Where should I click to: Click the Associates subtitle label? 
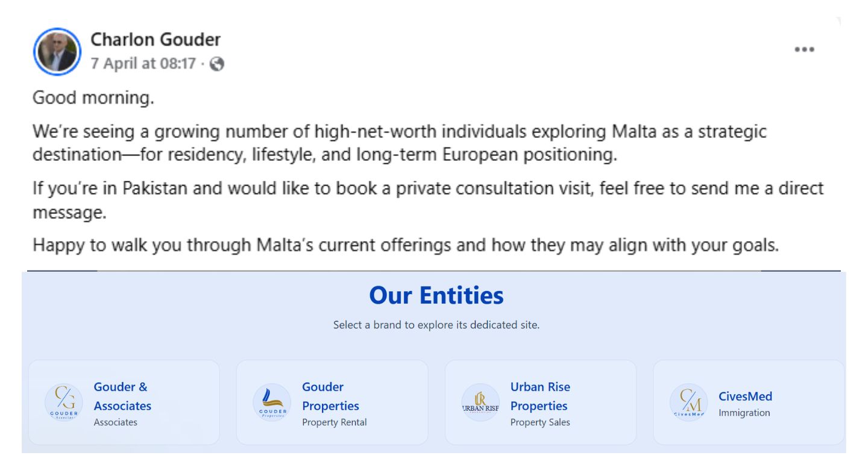(x=115, y=422)
